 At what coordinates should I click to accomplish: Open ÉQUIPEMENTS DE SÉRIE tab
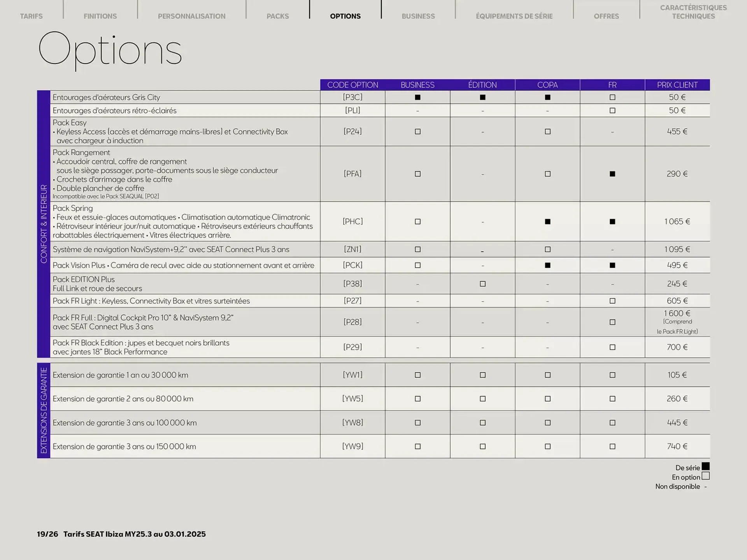click(514, 16)
